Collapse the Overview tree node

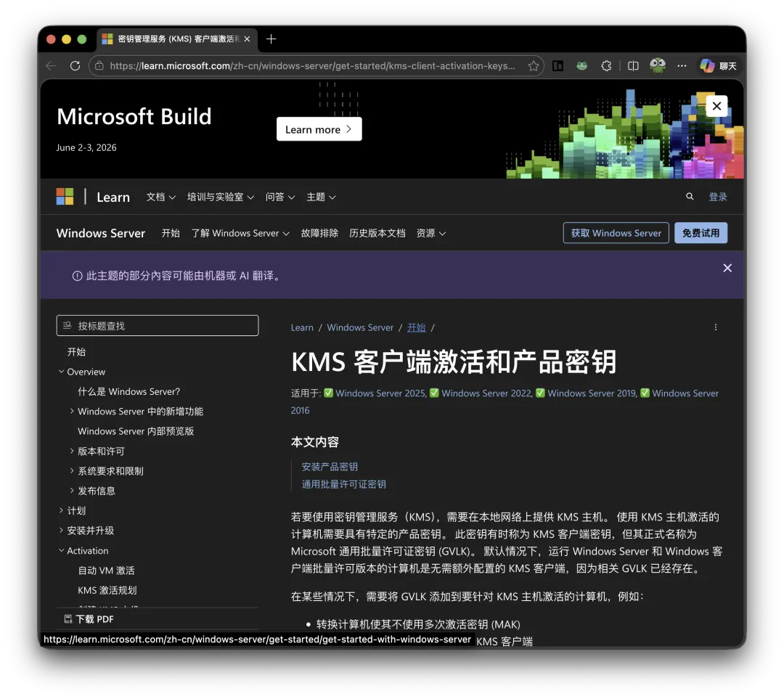pyautogui.click(x=62, y=372)
